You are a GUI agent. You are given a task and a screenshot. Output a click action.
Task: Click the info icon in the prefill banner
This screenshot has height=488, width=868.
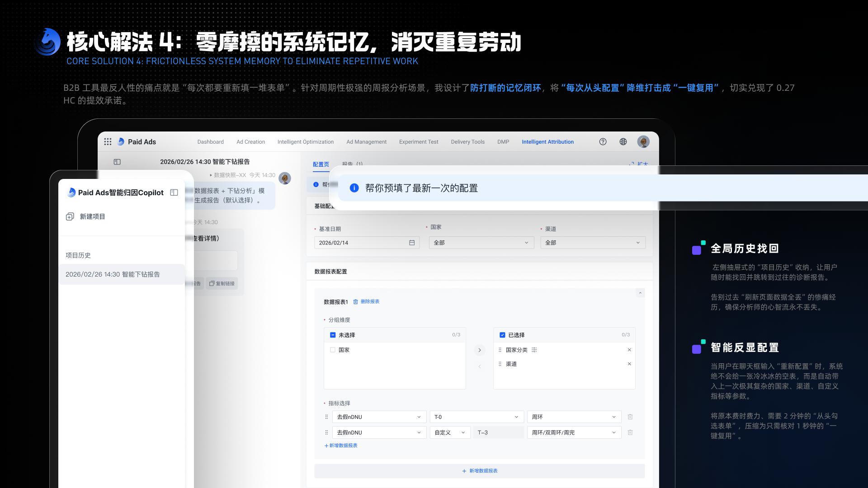(x=354, y=188)
